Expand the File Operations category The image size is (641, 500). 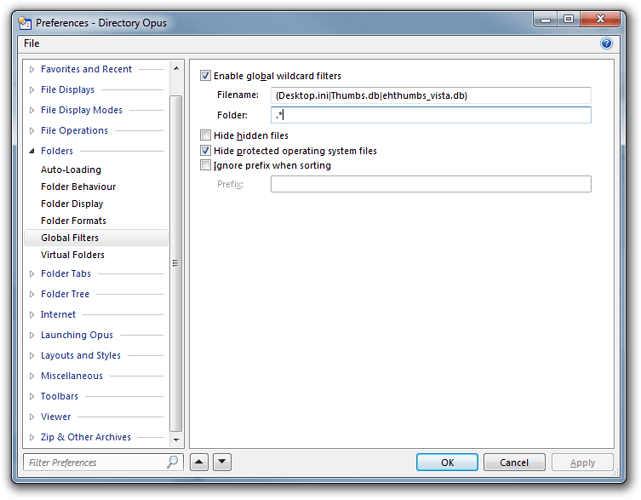tap(32, 131)
